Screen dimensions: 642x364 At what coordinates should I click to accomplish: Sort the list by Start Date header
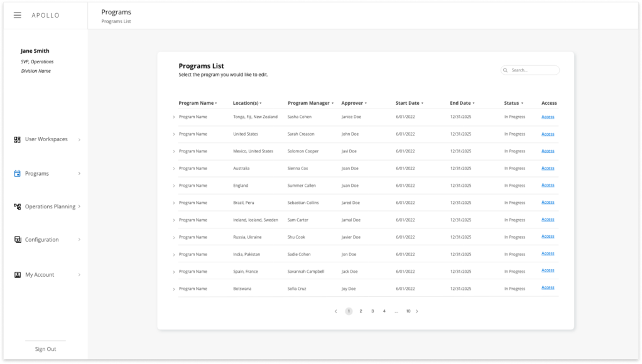point(408,103)
